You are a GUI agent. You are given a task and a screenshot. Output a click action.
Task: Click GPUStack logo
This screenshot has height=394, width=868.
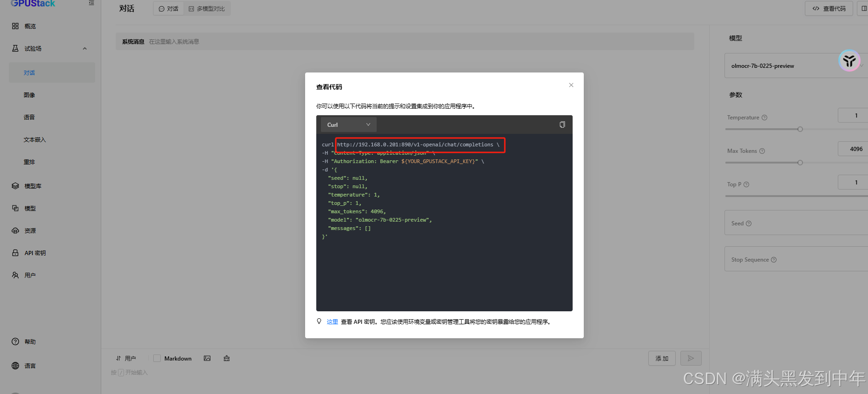point(33,3)
